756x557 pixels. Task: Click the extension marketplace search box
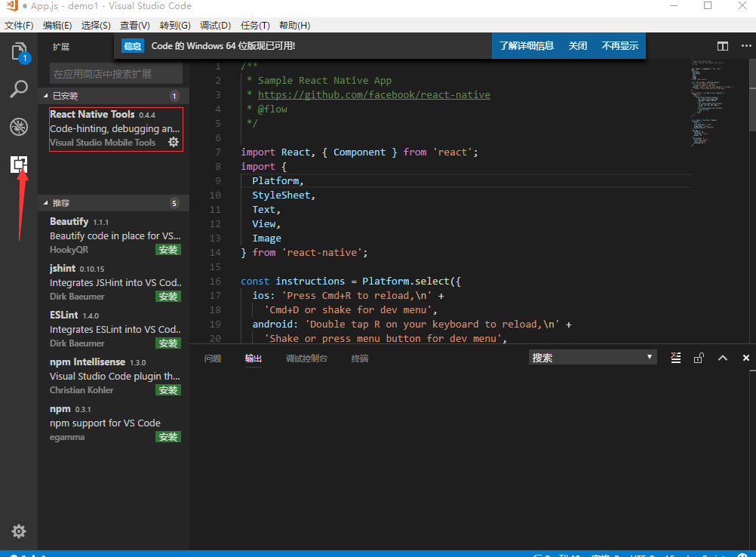pos(116,74)
